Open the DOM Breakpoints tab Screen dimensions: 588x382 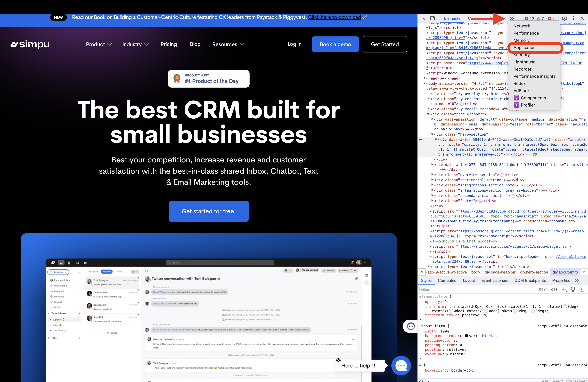(530, 280)
